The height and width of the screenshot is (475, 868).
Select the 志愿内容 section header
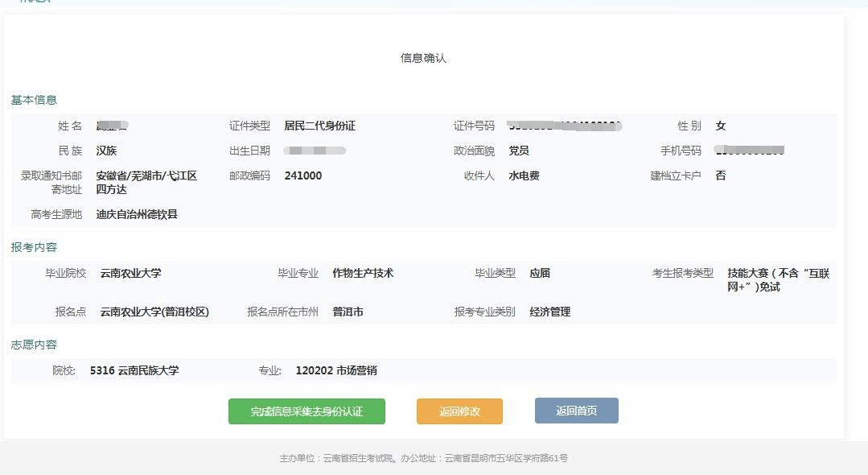34,345
